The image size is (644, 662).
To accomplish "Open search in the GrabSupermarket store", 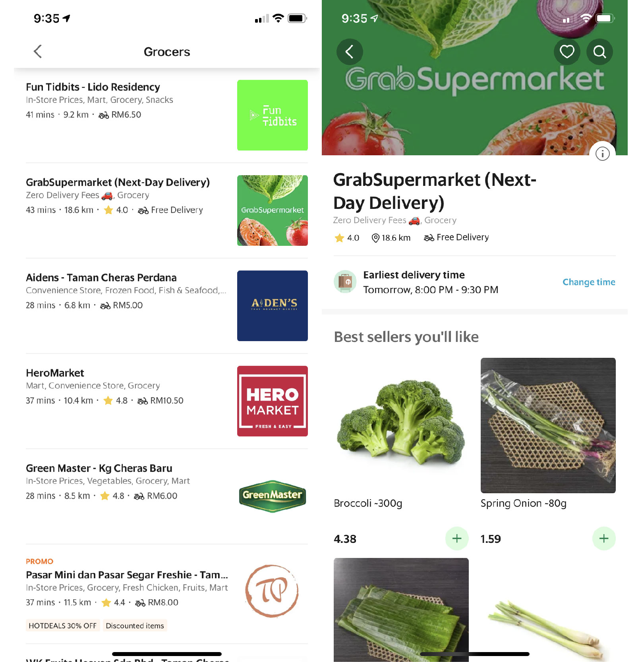I will pyautogui.click(x=600, y=52).
